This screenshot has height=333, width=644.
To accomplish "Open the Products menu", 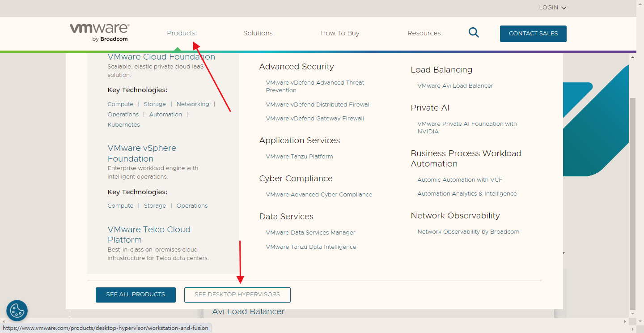I will point(181,33).
